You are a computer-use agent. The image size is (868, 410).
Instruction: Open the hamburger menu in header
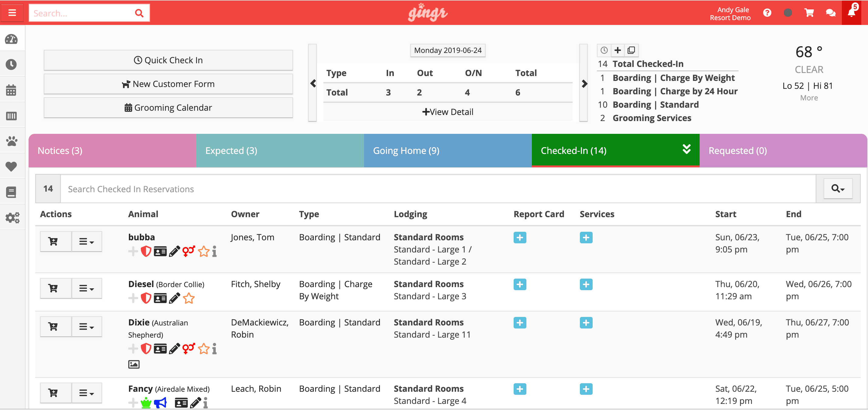pos(12,13)
